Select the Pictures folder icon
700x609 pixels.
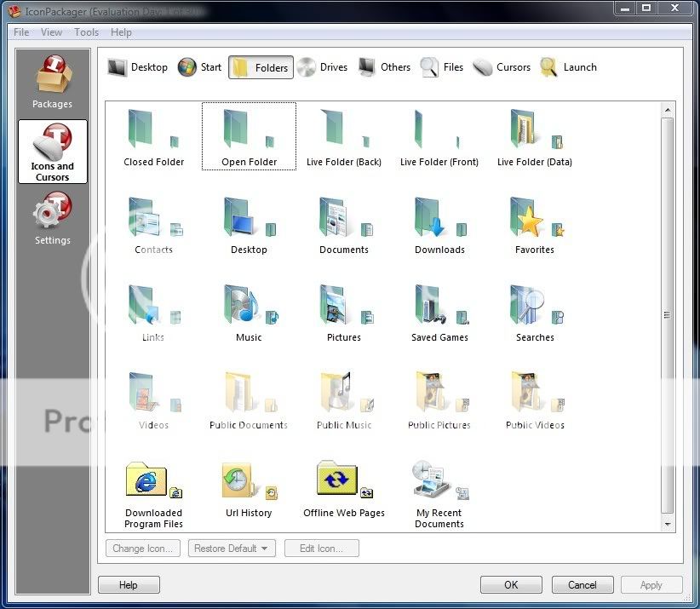tap(344, 312)
